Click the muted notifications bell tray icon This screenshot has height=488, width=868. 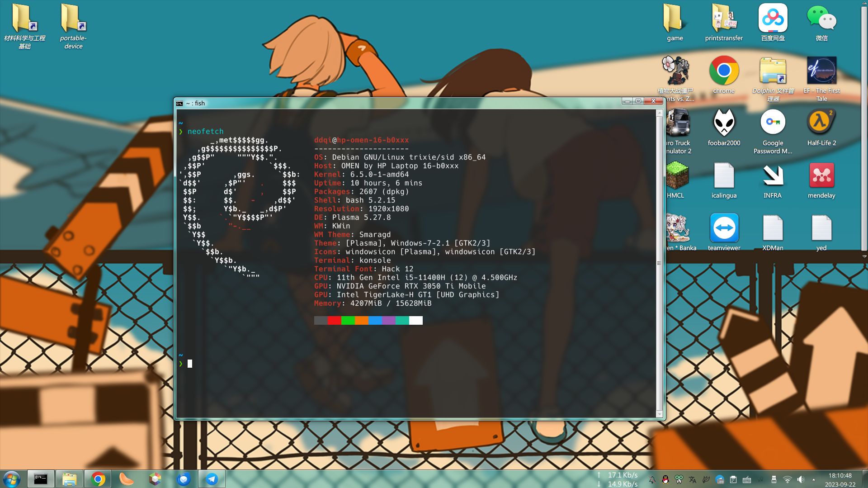(652, 479)
